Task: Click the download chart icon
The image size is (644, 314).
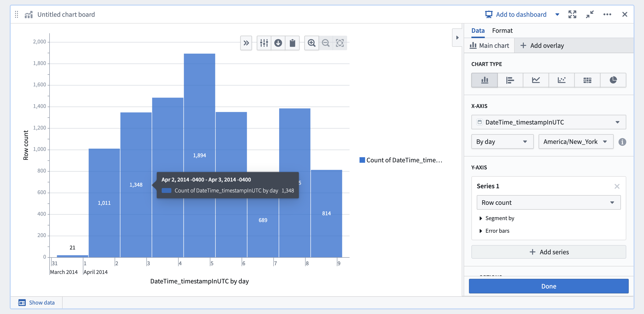Action: 278,43
